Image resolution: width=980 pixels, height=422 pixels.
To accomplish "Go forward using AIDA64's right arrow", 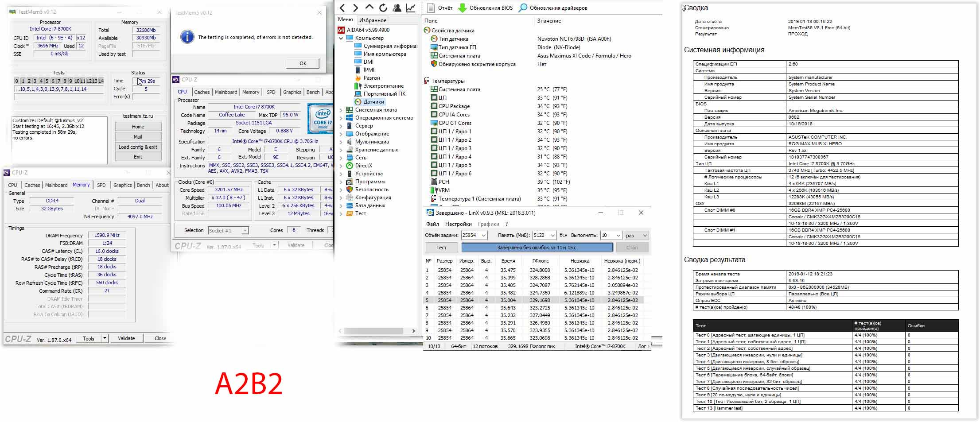I will pyautogui.click(x=355, y=8).
